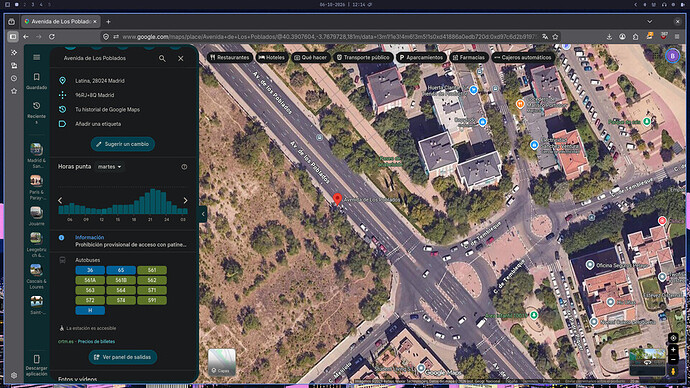Open Paris & Paray-... recent thumbnail
The width and height of the screenshot is (690, 388).
pos(37,187)
